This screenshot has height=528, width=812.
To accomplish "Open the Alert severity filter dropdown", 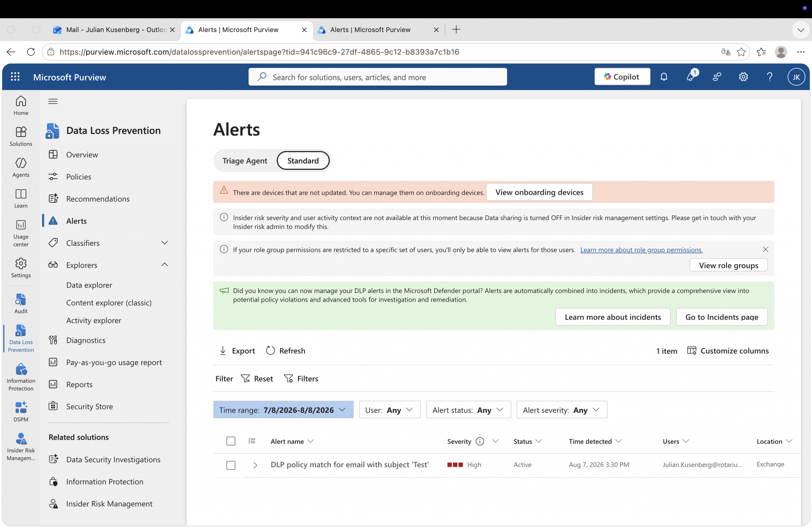I will click(x=562, y=410).
